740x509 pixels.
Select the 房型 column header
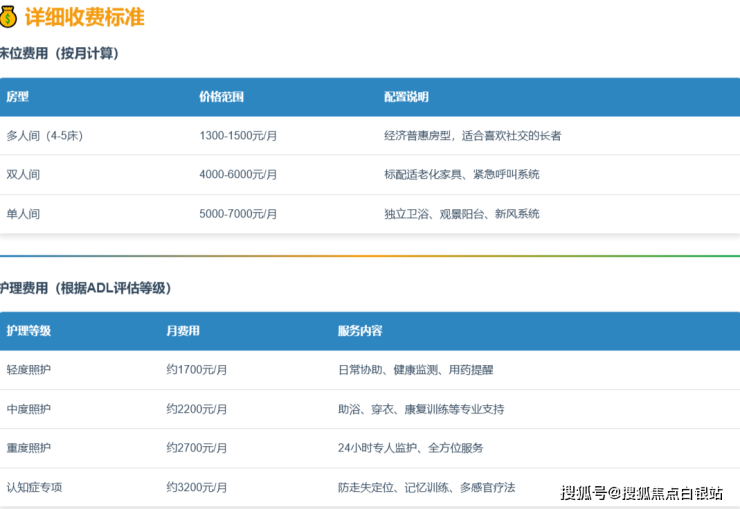tap(18, 97)
